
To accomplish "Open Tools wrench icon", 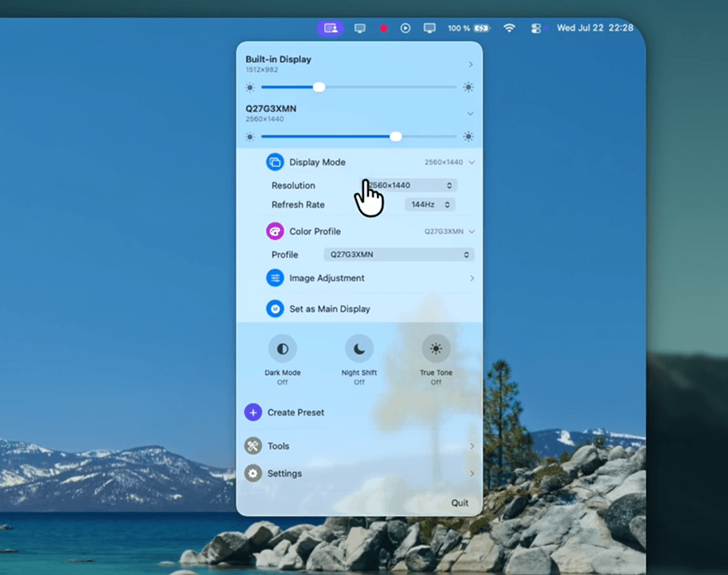I will (253, 446).
